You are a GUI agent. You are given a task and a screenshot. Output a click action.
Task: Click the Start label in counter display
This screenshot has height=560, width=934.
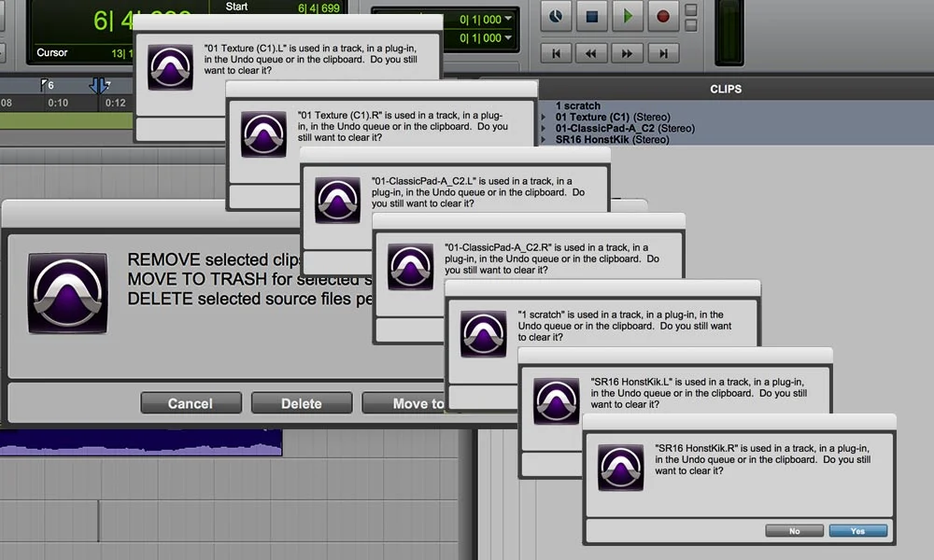(x=236, y=7)
